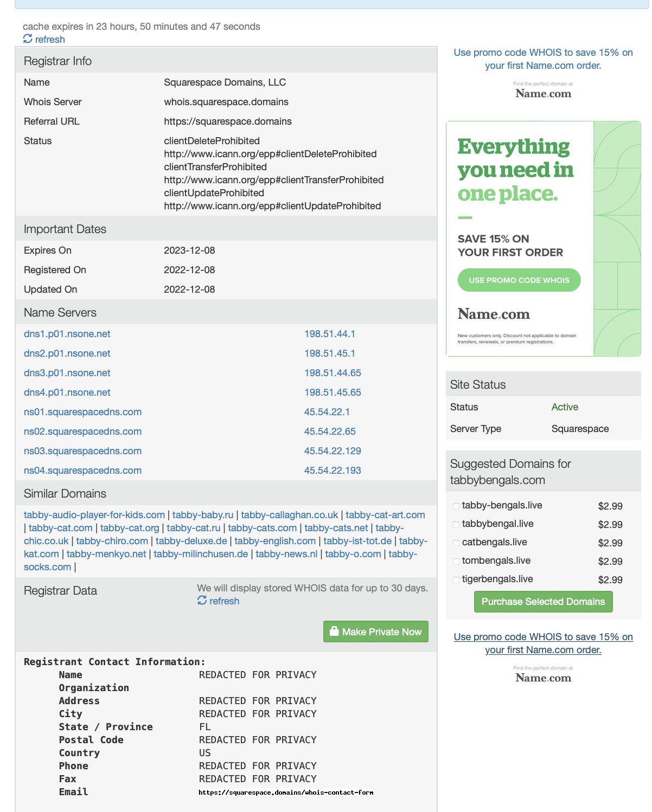652x812 pixels.
Task: Check the tigerbengals.live checkbox
Action: (x=456, y=579)
